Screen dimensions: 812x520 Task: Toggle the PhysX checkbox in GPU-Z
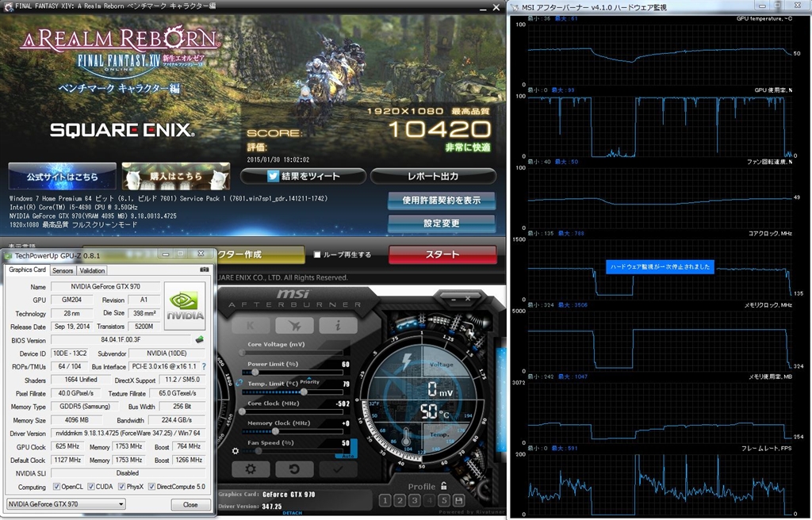[x=121, y=487]
